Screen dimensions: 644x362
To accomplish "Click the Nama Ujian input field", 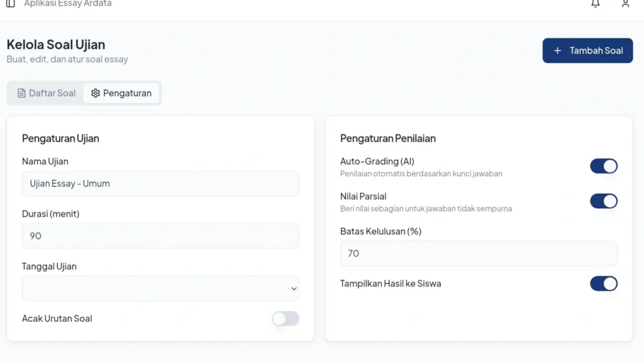I will [x=160, y=184].
